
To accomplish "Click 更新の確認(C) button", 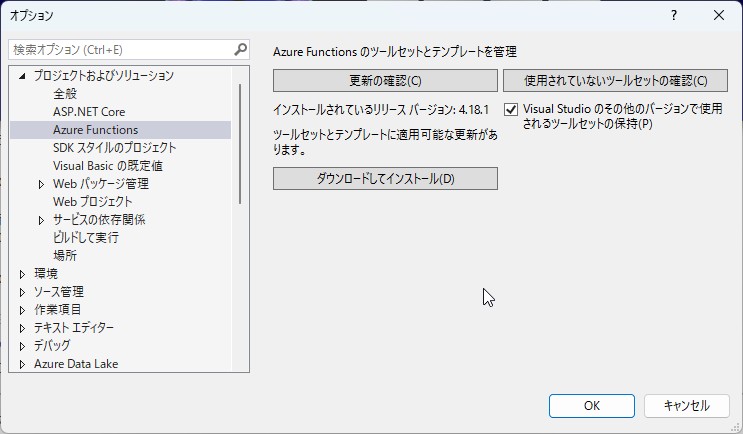I will click(x=385, y=81).
